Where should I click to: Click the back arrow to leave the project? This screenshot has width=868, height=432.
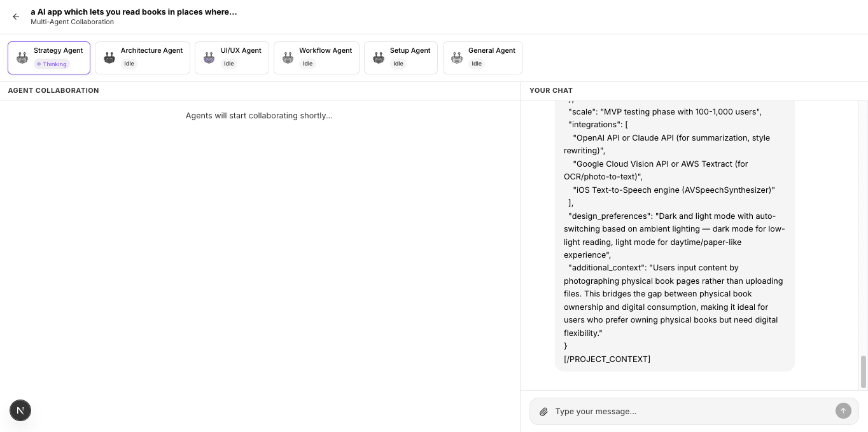pos(16,17)
